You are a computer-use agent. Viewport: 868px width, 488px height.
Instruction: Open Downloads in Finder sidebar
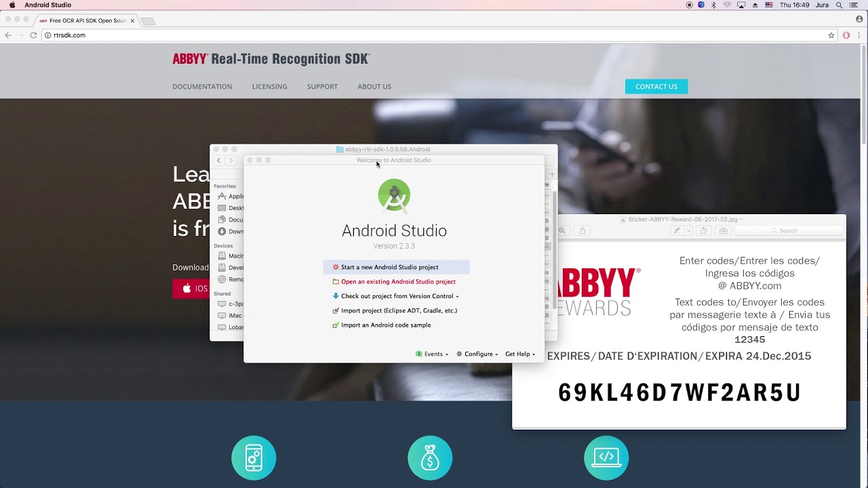230,231
